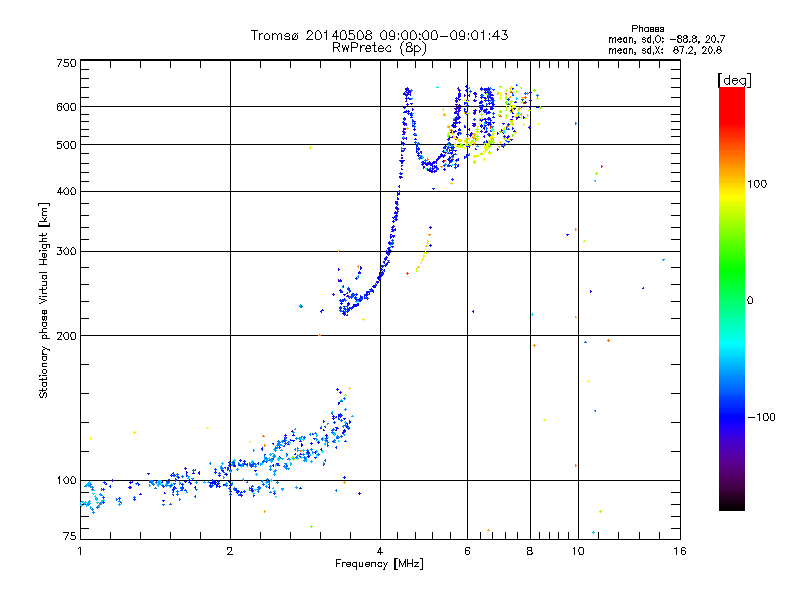
Task: Click the colorbar tick label "100"
Action: pos(757,184)
